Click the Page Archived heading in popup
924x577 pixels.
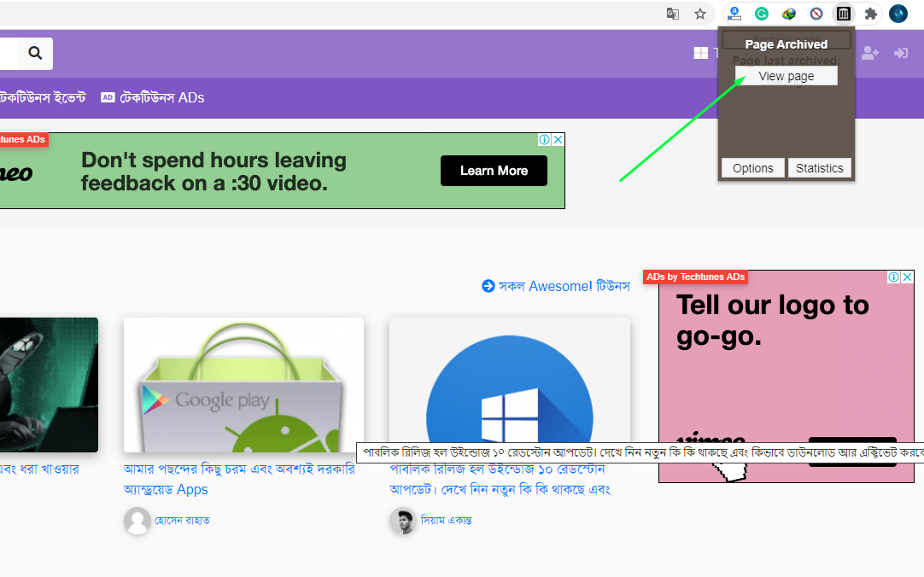point(787,44)
